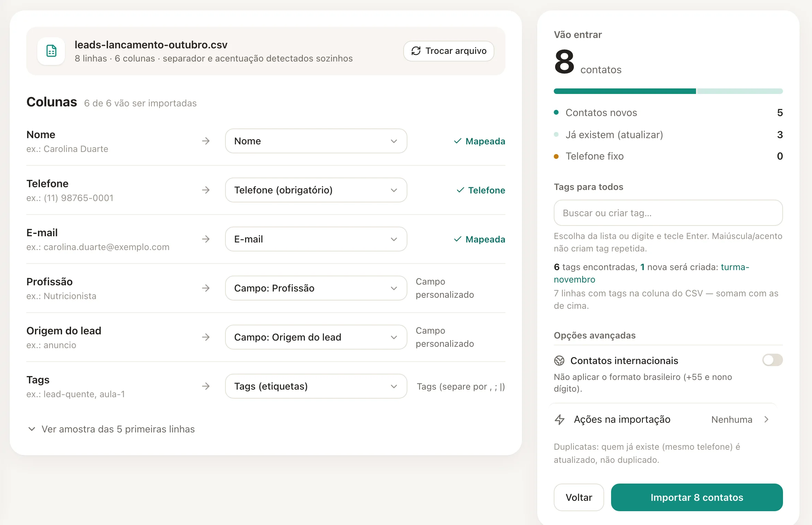This screenshot has width=812, height=525.
Task: Click the turma-novembro tag link
Action: tap(651, 273)
